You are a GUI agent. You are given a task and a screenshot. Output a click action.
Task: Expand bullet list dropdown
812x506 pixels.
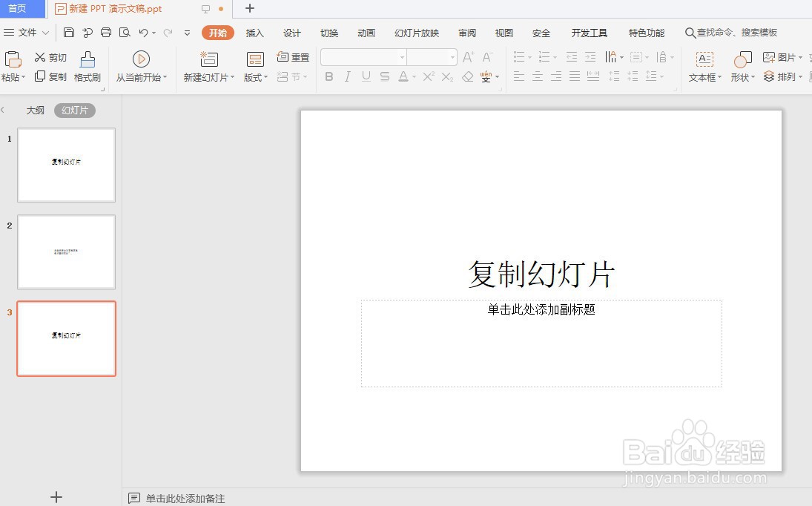(529, 57)
